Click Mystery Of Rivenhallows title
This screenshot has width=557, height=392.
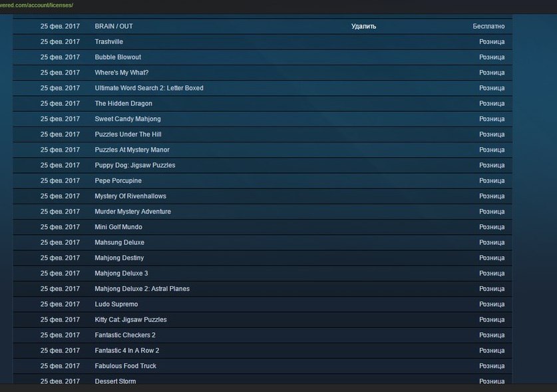click(130, 196)
